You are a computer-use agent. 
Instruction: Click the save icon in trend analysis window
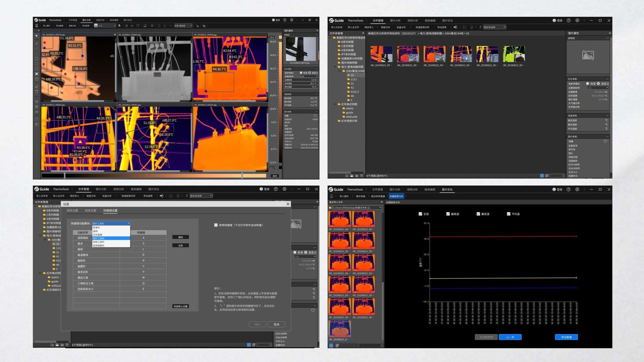(x=331, y=196)
